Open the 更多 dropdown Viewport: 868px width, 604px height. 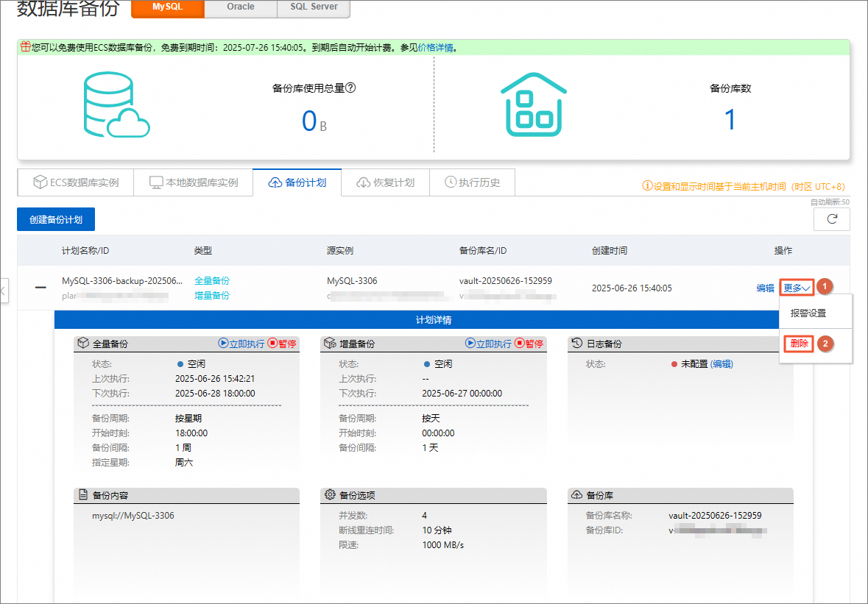(797, 288)
